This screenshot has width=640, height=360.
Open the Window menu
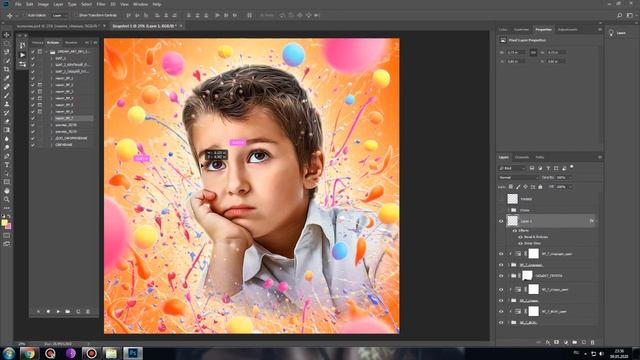coord(140,4)
